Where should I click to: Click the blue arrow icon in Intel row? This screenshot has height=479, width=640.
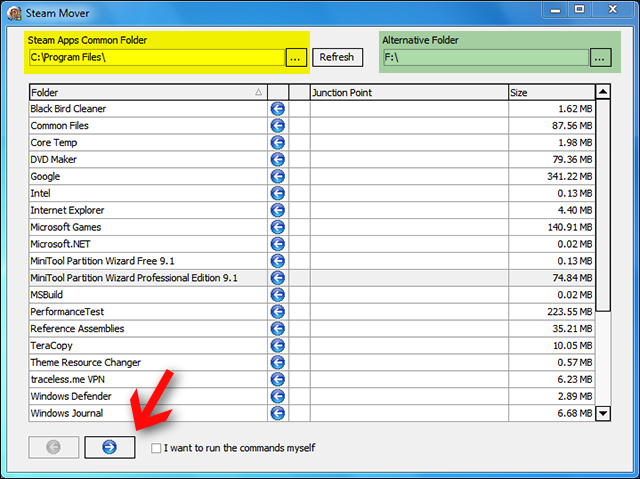pyautogui.click(x=278, y=193)
